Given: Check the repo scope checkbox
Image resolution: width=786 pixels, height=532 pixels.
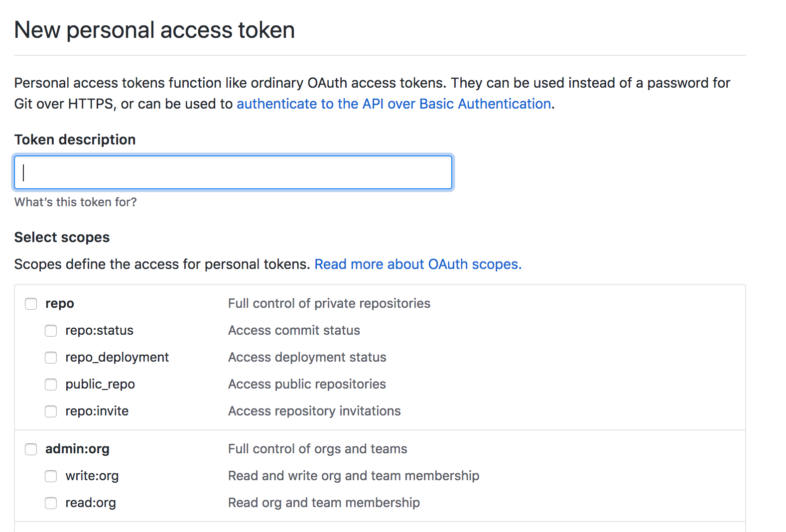Looking at the screenshot, I should [x=31, y=304].
